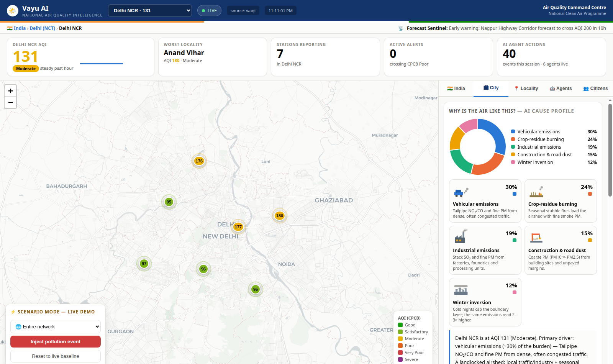Image resolution: width=613 pixels, height=364 pixels.
Task: Click the crop-residue burning orange legend swatch
Action: click(513, 139)
